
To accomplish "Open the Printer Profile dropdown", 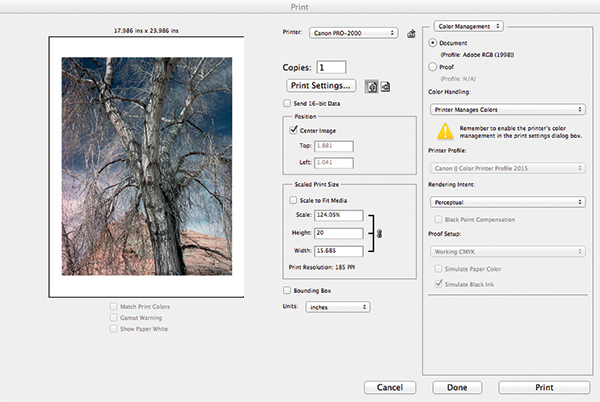I will click(x=508, y=168).
